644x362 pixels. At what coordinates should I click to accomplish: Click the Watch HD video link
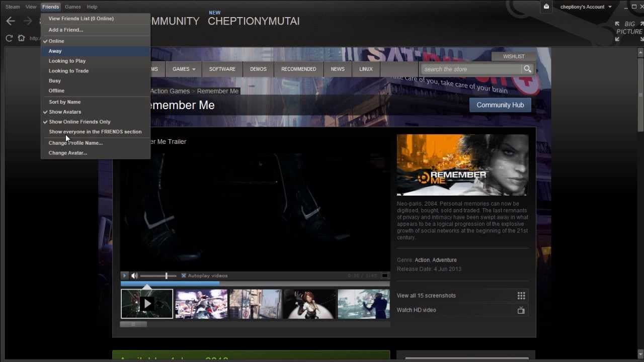417,310
